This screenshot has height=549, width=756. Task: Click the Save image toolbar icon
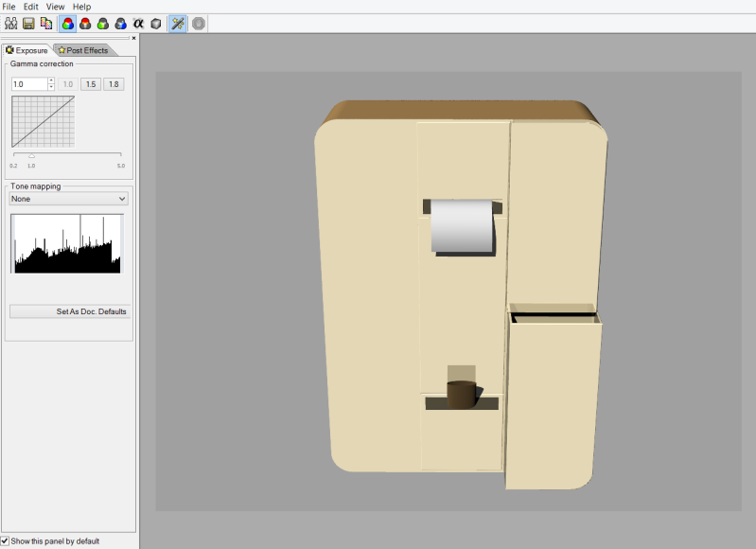click(28, 23)
